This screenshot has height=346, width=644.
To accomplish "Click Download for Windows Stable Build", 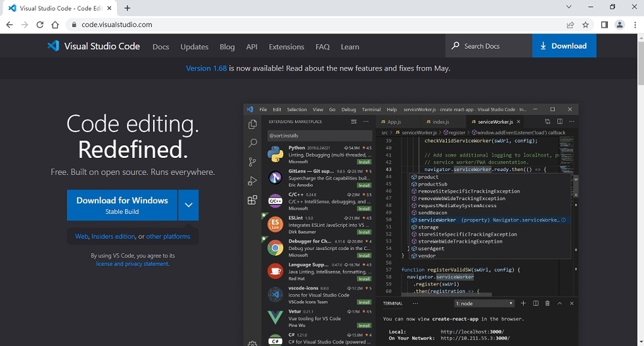I will pyautogui.click(x=122, y=205).
